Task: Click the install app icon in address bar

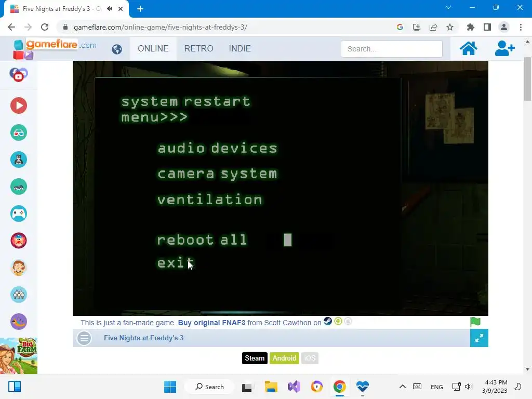Action: (x=417, y=27)
